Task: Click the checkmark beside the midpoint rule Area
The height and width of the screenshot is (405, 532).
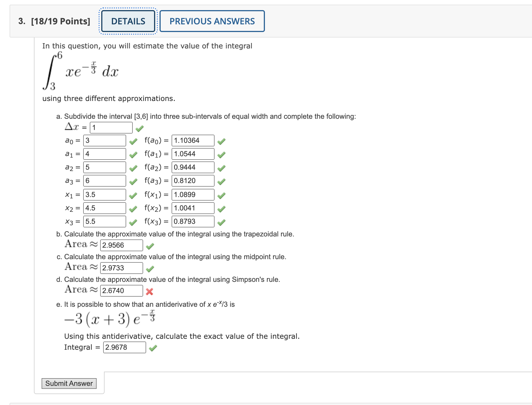Action: click(x=150, y=268)
